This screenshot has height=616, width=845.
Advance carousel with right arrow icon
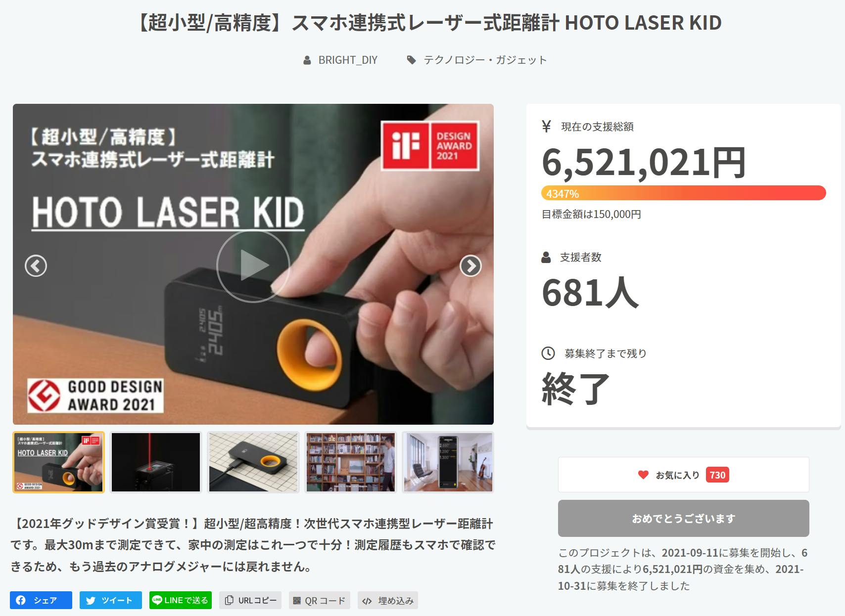pyautogui.click(x=470, y=266)
